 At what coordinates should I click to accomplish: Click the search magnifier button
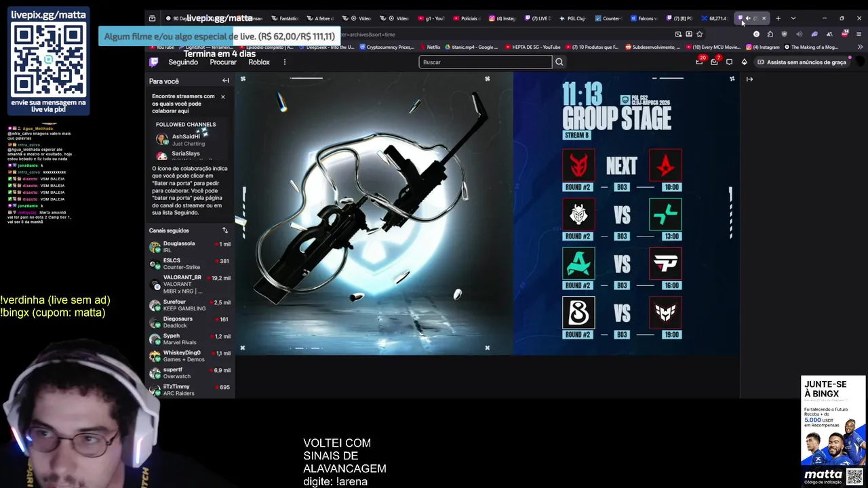pos(559,62)
